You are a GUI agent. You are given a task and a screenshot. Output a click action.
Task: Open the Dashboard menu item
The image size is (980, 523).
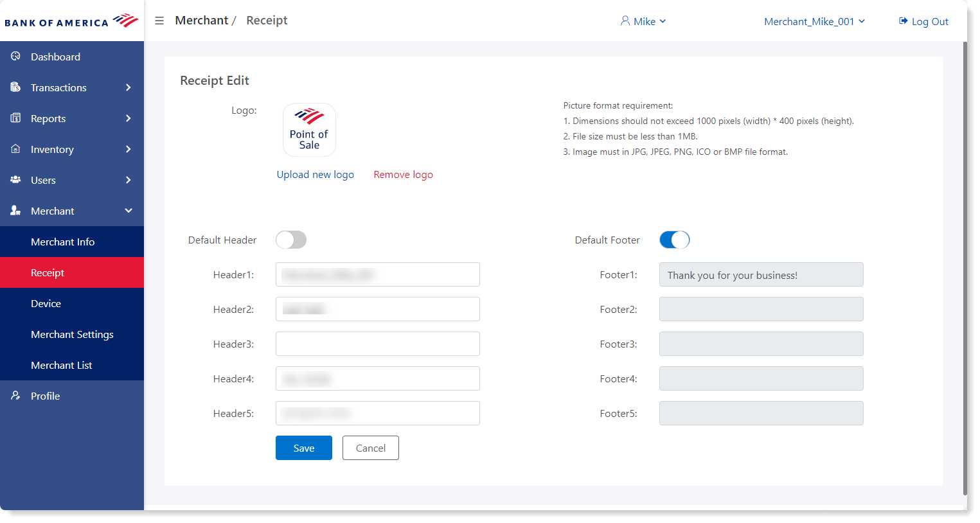(72, 57)
